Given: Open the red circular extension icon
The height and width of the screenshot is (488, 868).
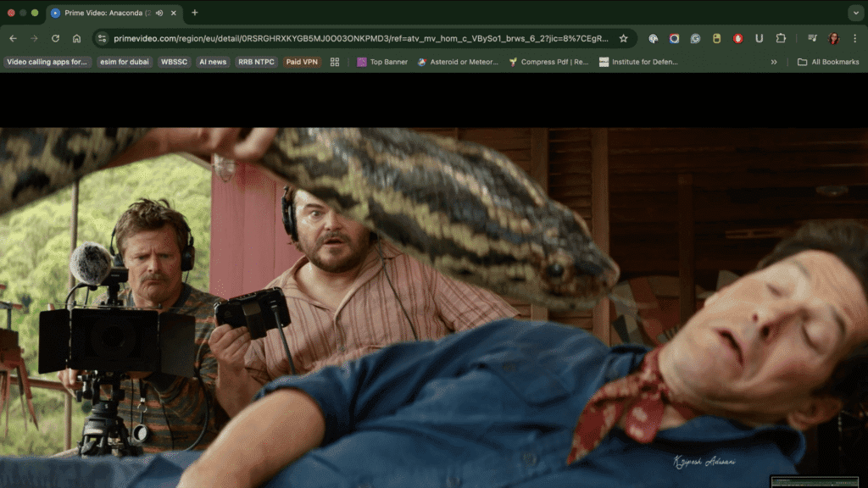Looking at the screenshot, I should 738,38.
